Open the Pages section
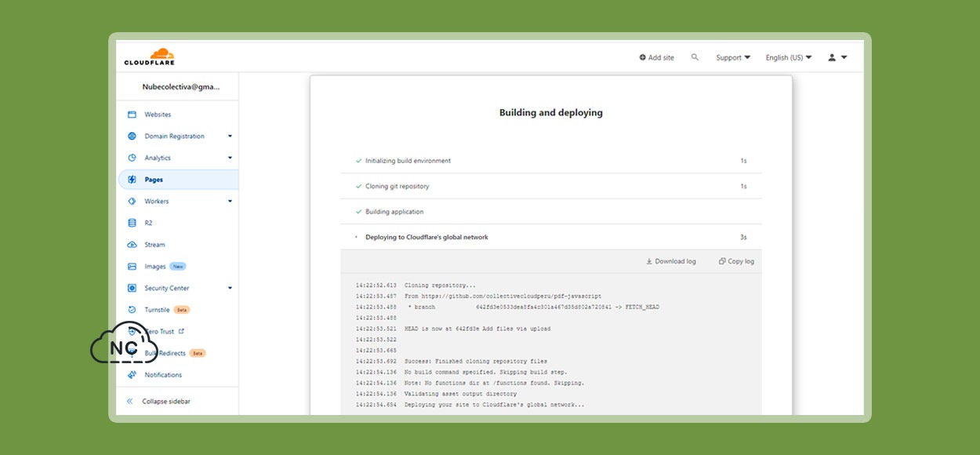Screen dimensions: 980x455 click(x=178, y=180)
